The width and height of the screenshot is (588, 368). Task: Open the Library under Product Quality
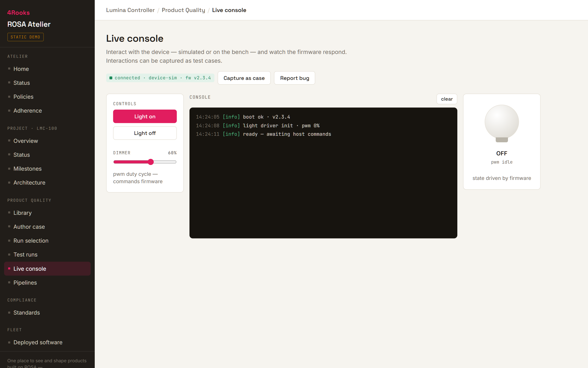click(47, 213)
